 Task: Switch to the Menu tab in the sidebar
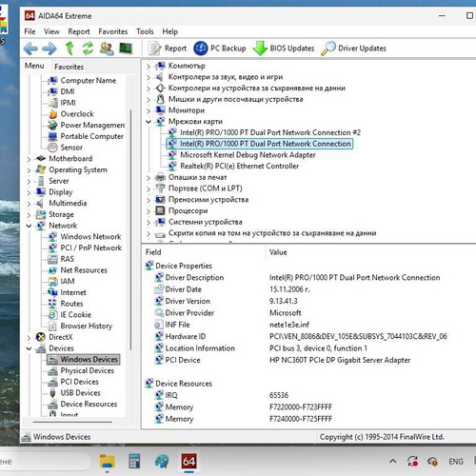click(x=34, y=66)
